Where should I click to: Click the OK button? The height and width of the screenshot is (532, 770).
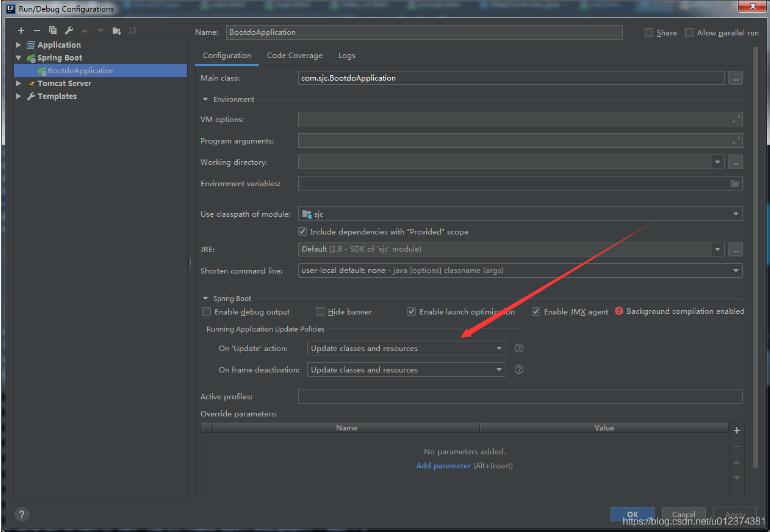click(632, 514)
